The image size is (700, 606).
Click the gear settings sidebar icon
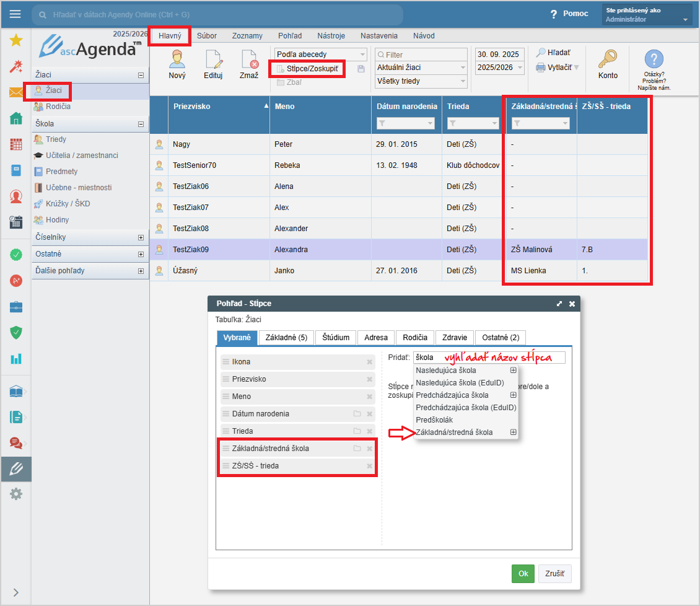16,494
